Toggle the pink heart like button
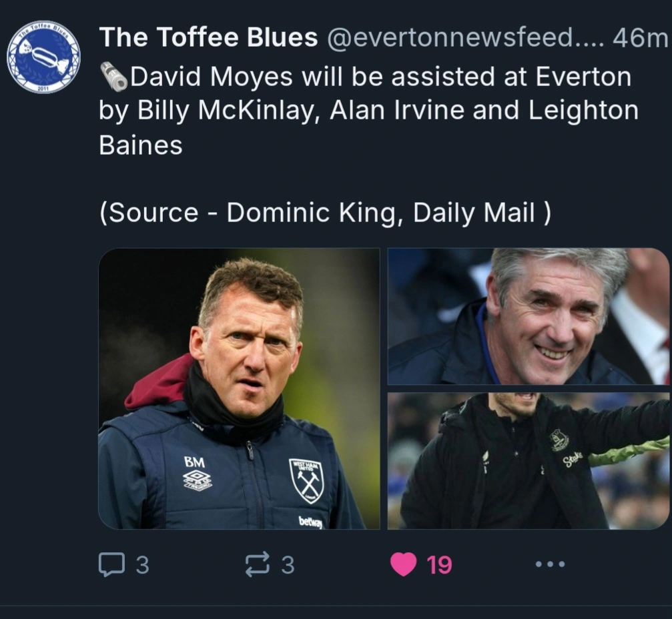672x619 pixels. (x=403, y=565)
